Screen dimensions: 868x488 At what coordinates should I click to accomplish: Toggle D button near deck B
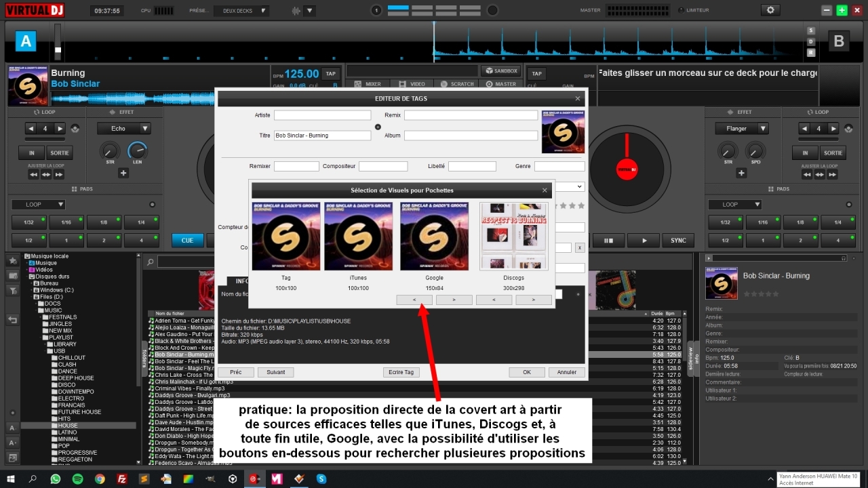point(810,41)
